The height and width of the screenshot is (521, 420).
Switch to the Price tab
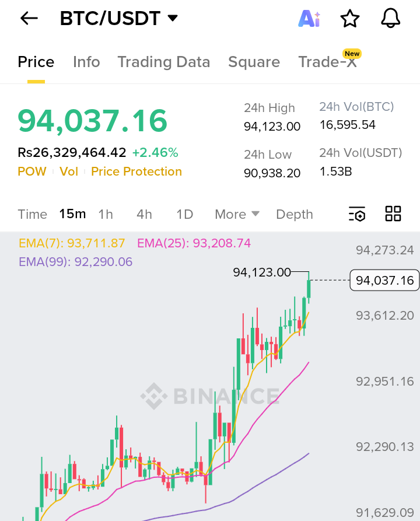36,62
